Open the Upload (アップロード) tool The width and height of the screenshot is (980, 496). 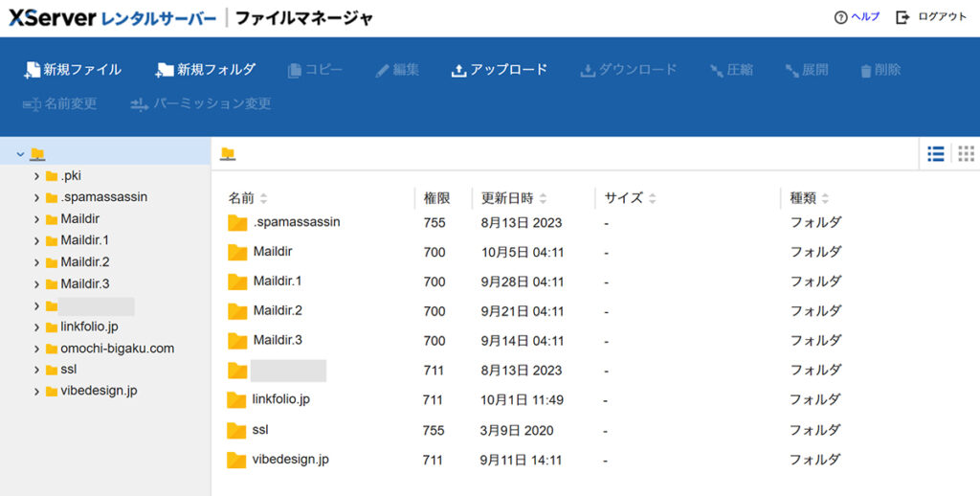(458, 70)
